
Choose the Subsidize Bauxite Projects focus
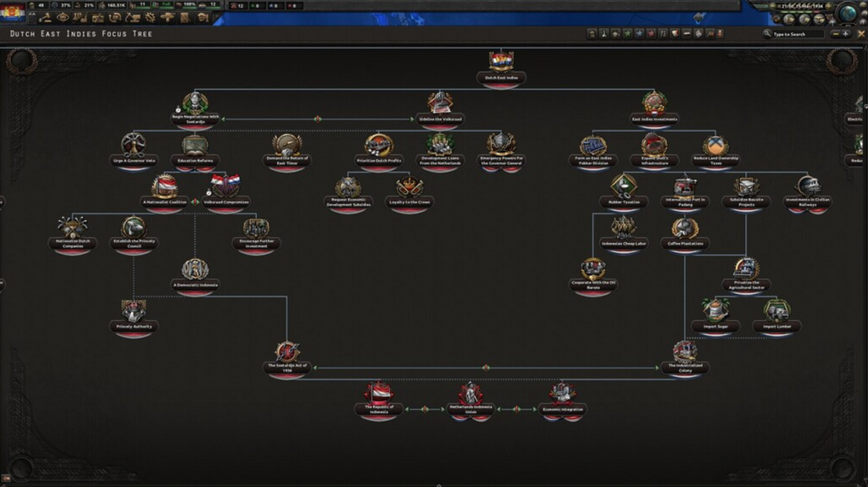pyautogui.click(x=746, y=192)
